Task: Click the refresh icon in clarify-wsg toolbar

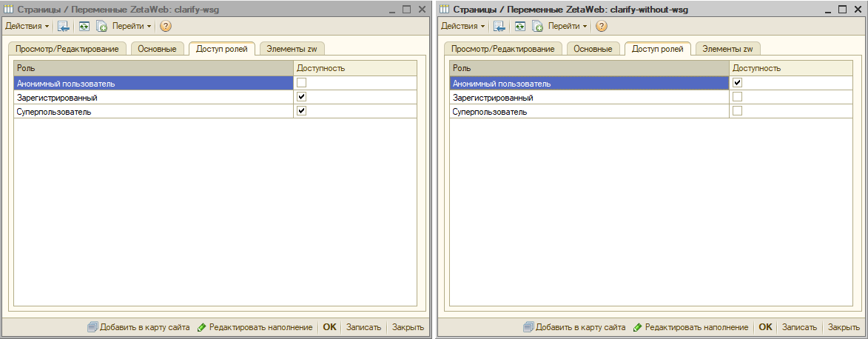Action: [84, 26]
